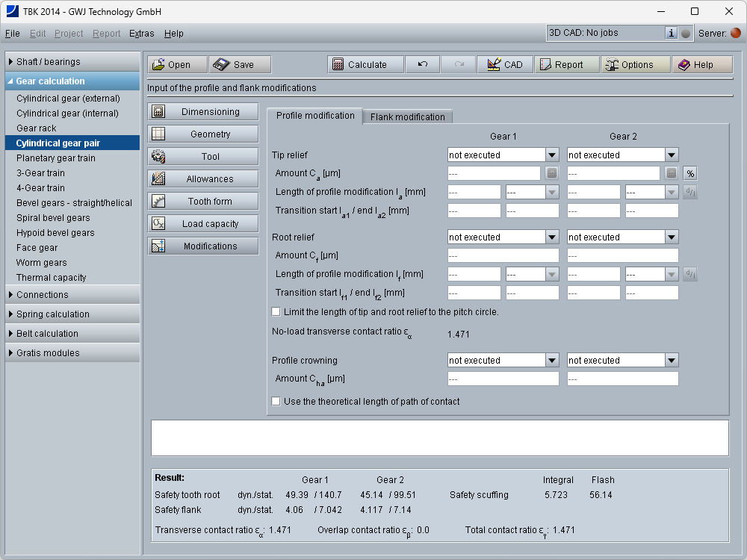Open the CAD export button
The width and height of the screenshot is (747, 560).
point(505,65)
